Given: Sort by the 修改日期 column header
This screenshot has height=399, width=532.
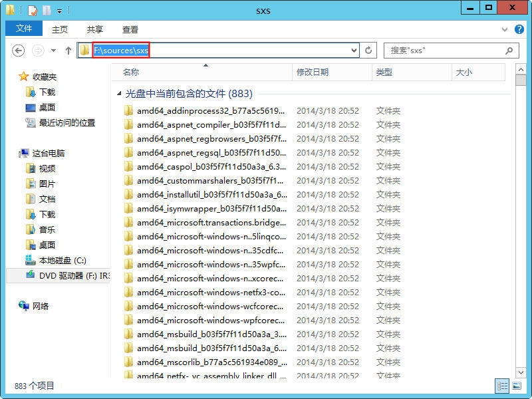Looking at the screenshot, I should tap(332, 72).
